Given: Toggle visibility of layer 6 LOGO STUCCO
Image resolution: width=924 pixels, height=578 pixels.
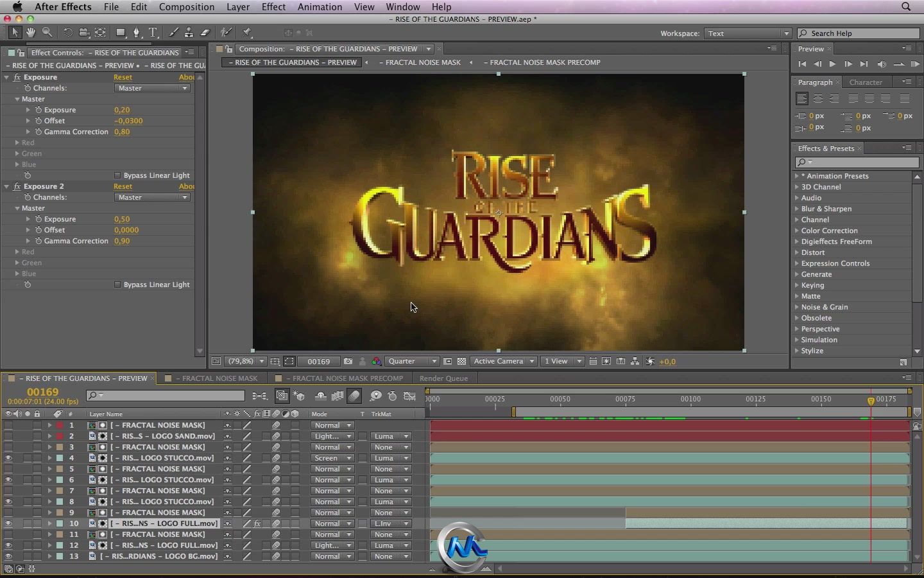Looking at the screenshot, I should pyautogui.click(x=8, y=480).
